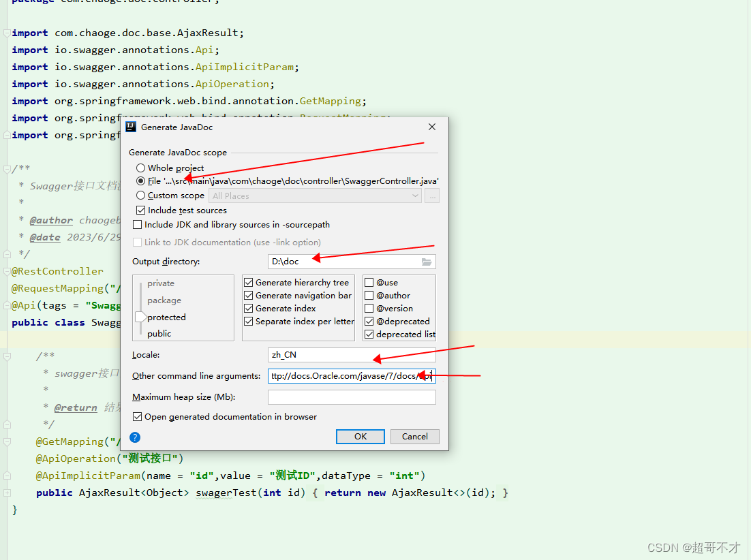
Task: Expand the folded swagerTest method
Action: (x=7, y=493)
